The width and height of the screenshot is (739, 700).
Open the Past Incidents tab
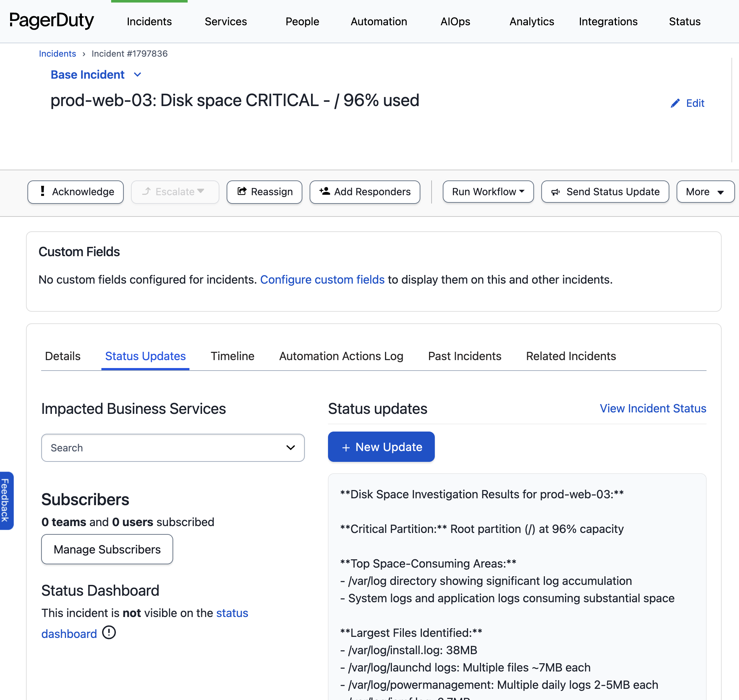click(x=464, y=356)
